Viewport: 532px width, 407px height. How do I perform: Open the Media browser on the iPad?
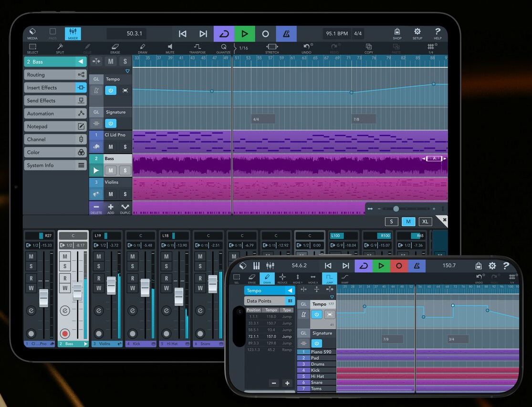[x=32, y=33]
